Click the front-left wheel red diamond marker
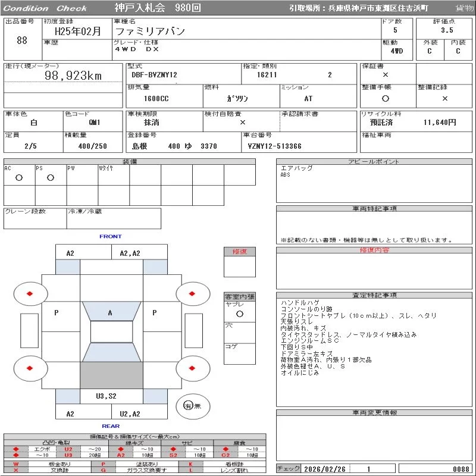 tap(30, 293)
